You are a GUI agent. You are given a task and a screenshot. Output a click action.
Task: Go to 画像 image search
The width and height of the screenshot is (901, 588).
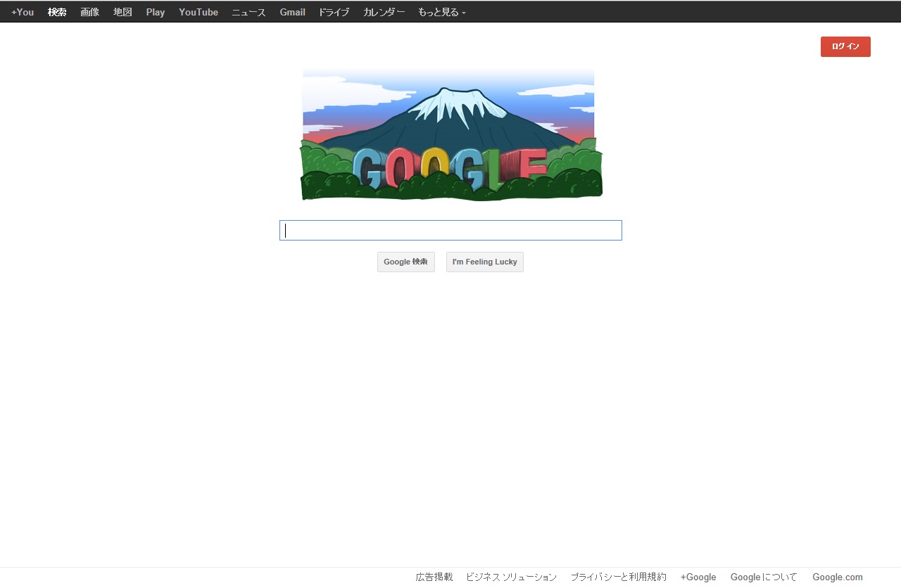point(89,12)
